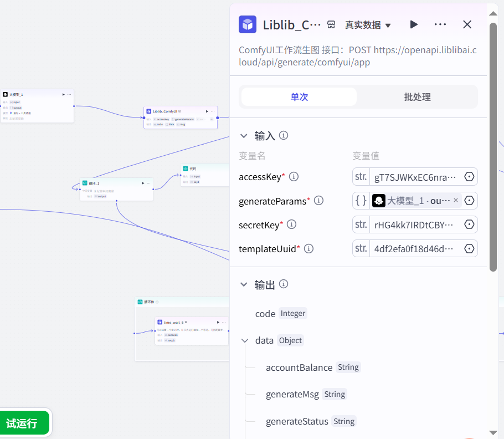Image resolution: width=504 pixels, height=439 pixels.
Task: Click the 变量名 column header
Action: [251, 156]
